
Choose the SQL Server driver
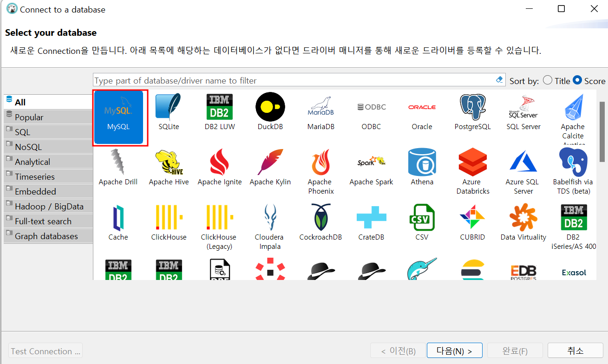click(x=523, y=112)
